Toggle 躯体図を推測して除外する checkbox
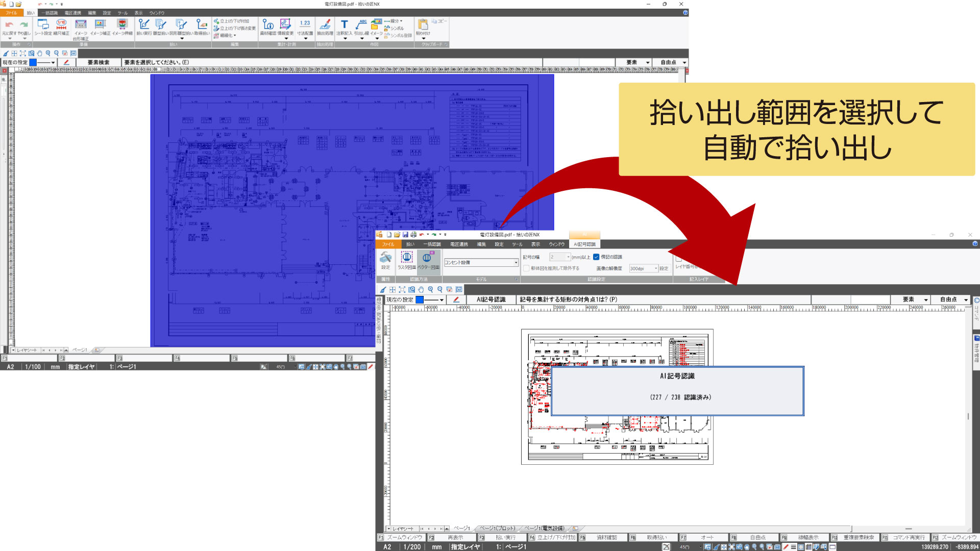 tap(526, 268)
